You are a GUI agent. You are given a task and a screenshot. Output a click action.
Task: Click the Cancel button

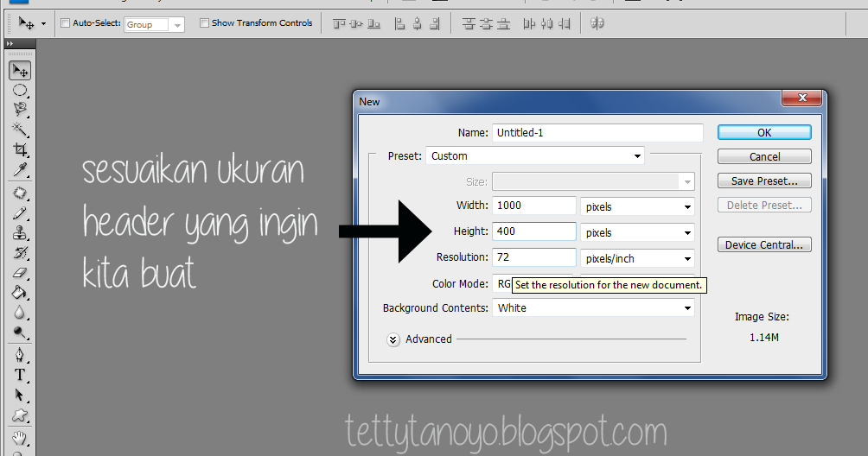(x=764, y=157)
